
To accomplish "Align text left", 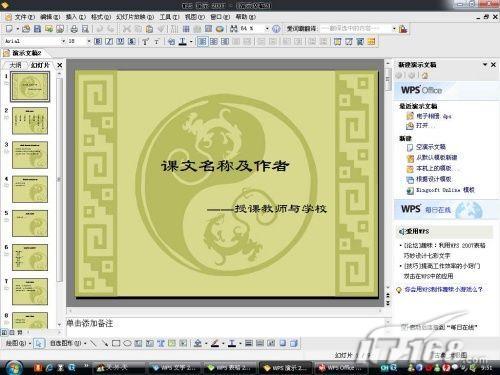I will point(203,41).
